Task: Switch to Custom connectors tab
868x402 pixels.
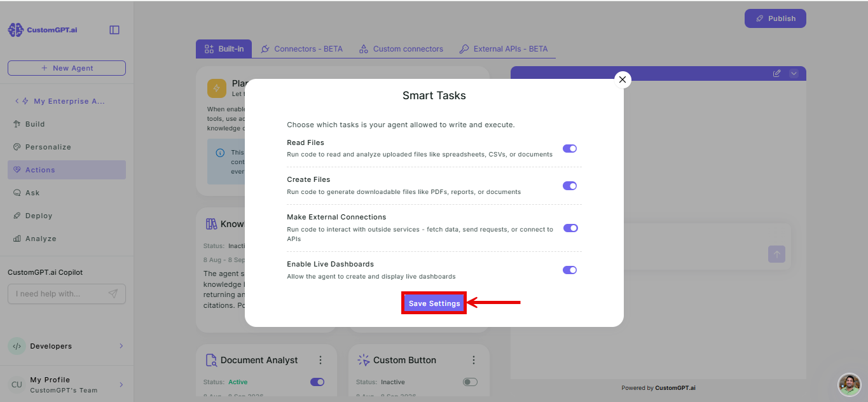Action: (401, 49)
